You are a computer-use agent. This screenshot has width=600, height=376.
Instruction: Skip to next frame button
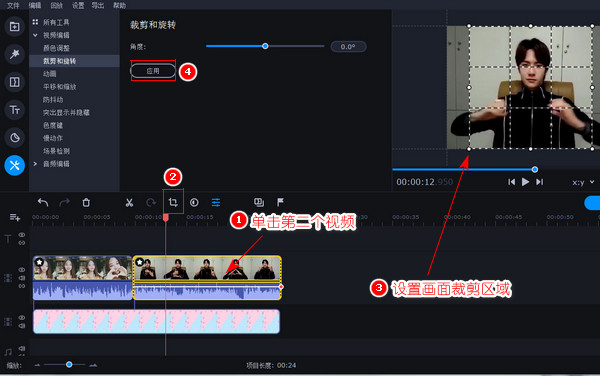click(x=540, y=182)
